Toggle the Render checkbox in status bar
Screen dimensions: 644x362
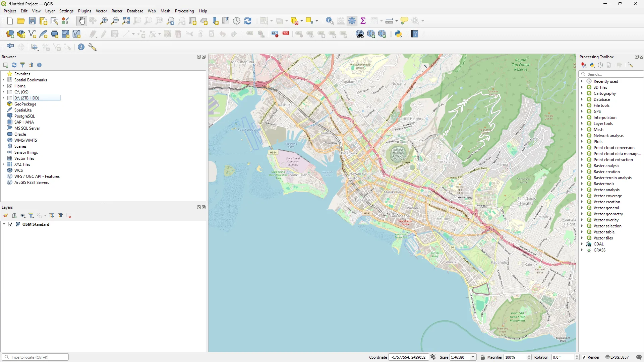pos(584,357)
